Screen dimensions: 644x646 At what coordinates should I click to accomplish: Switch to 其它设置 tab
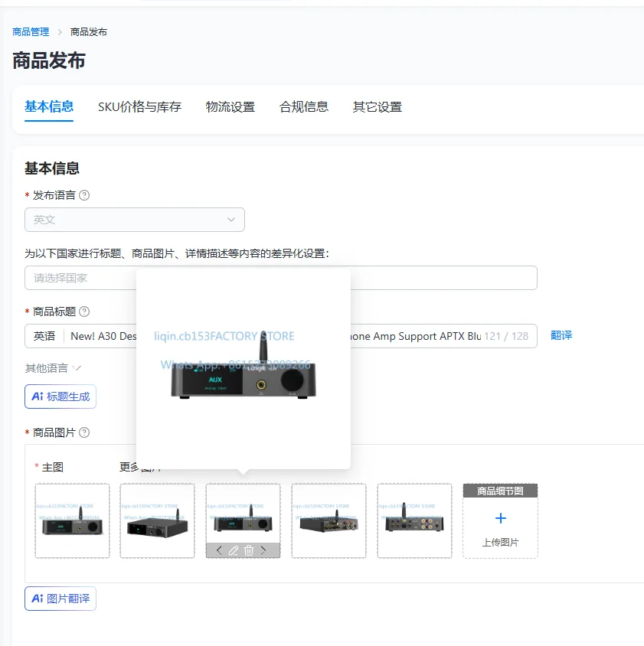(378, 106)
